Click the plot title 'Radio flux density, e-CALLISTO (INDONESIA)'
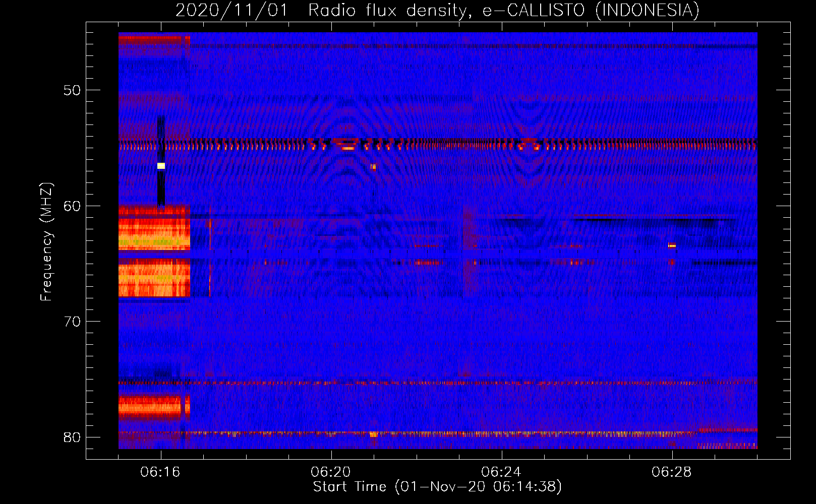The width and height of the screenshot is (816, 504). (503, 10)
